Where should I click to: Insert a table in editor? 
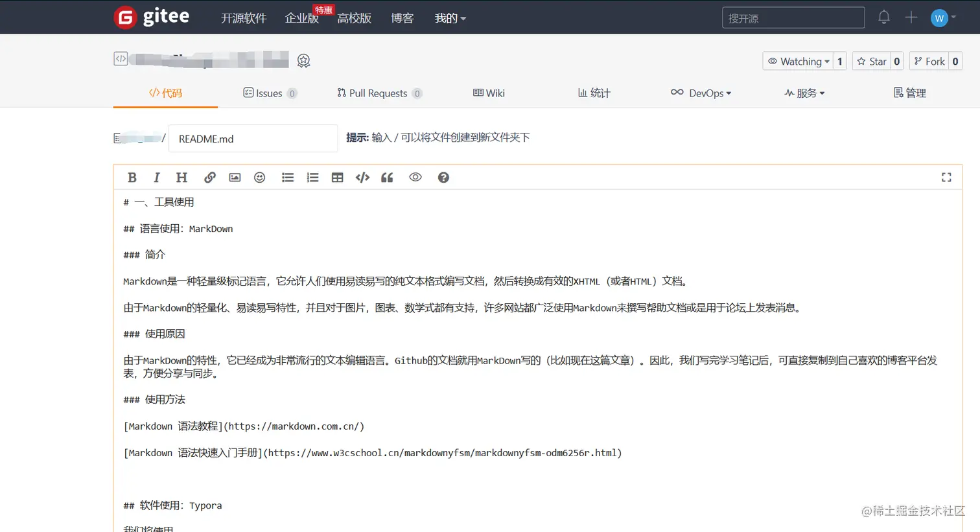point(338,178)
